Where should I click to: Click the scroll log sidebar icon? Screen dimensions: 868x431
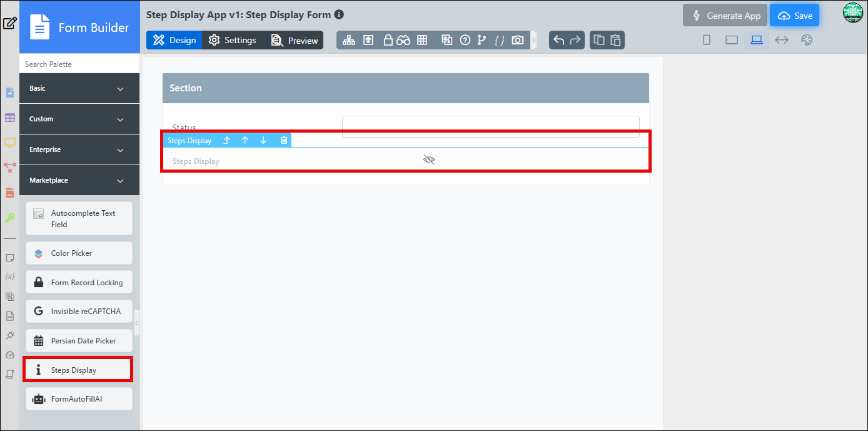click(9, 374)
